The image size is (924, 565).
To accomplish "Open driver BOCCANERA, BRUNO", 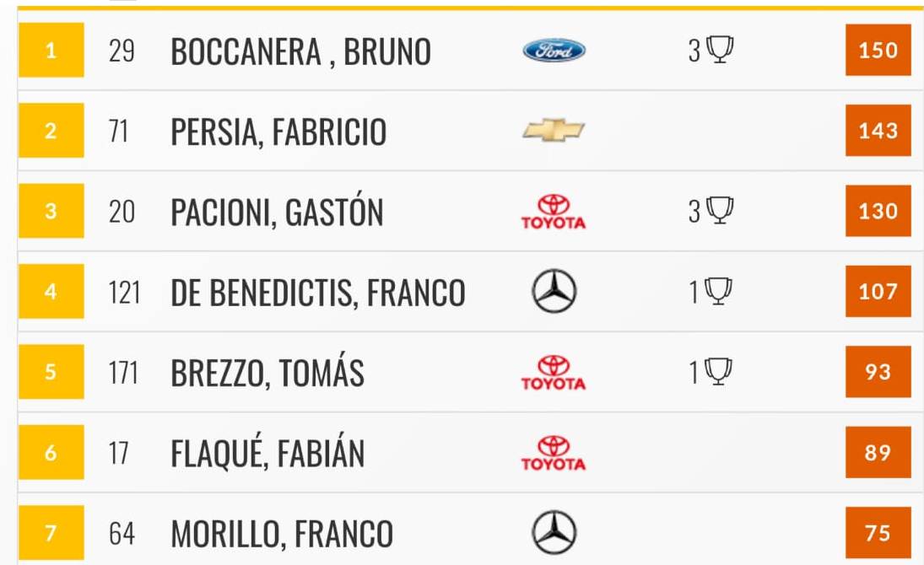I will 300,51.
